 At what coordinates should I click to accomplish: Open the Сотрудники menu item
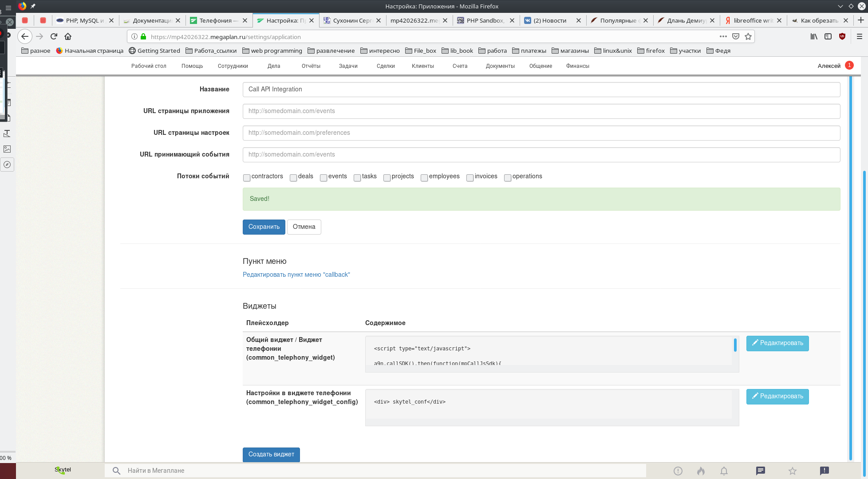tap(233, 66)
